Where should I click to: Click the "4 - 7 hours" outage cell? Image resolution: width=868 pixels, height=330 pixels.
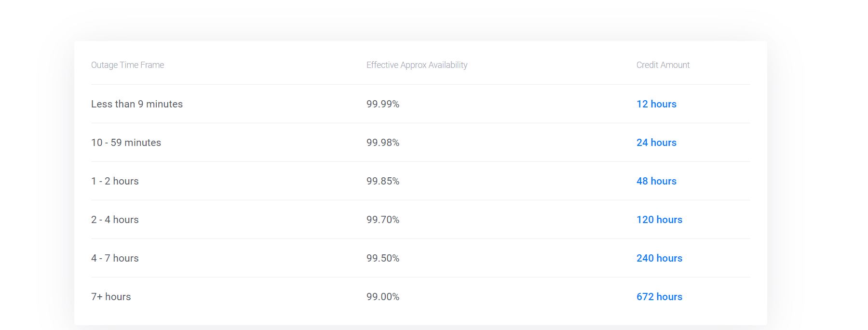(x=115, y=258)
